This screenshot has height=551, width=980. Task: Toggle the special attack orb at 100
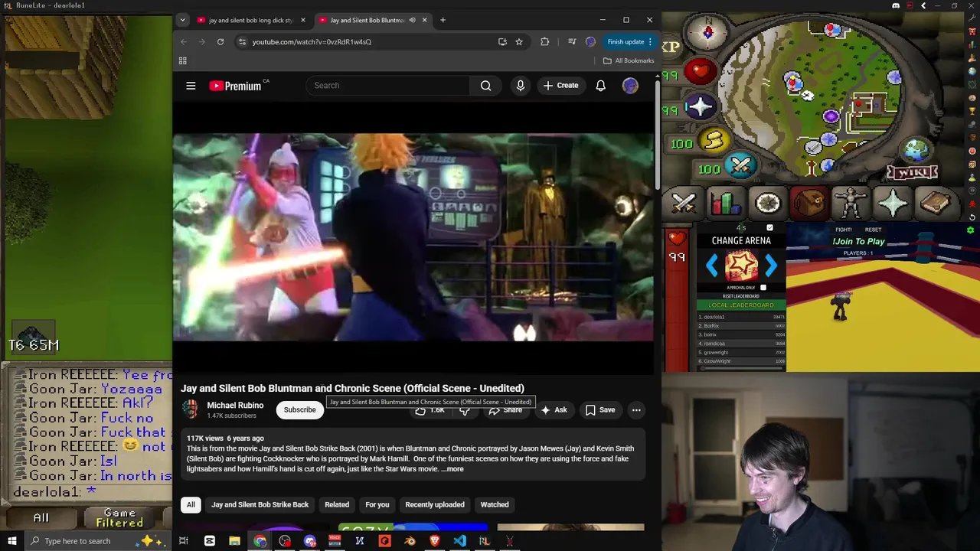click(740, 165)
